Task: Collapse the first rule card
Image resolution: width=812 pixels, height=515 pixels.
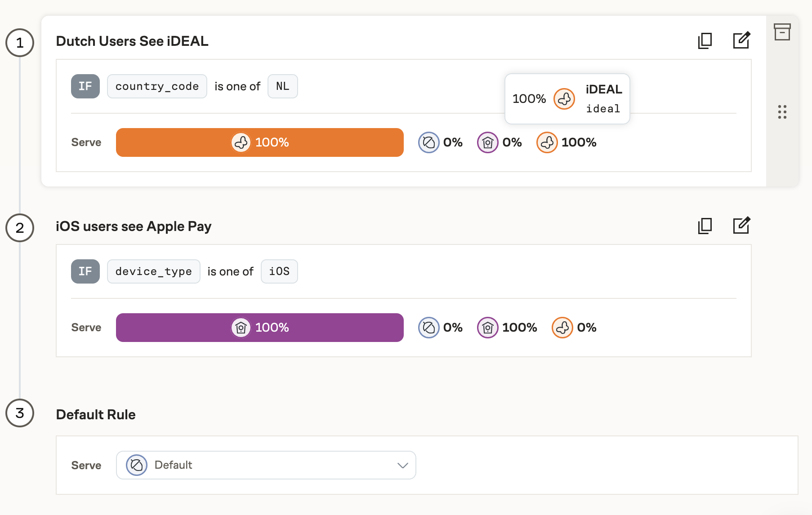Action: (x=782, y=31)
